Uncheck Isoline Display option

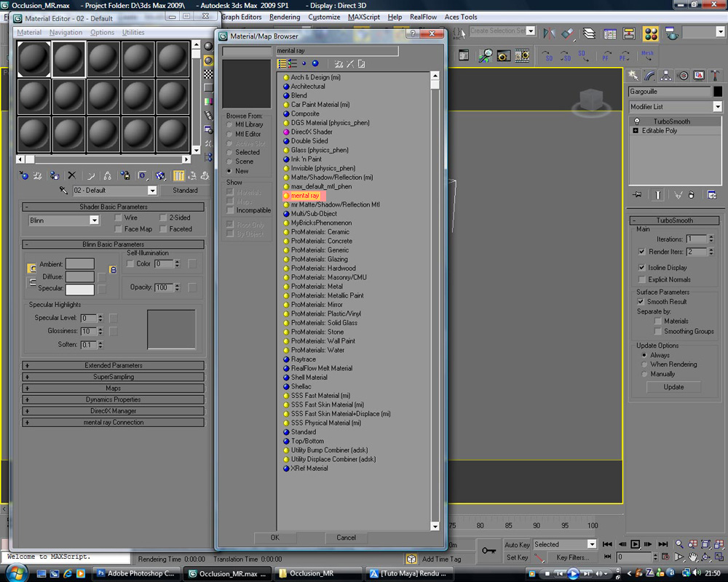pos(641,268)
